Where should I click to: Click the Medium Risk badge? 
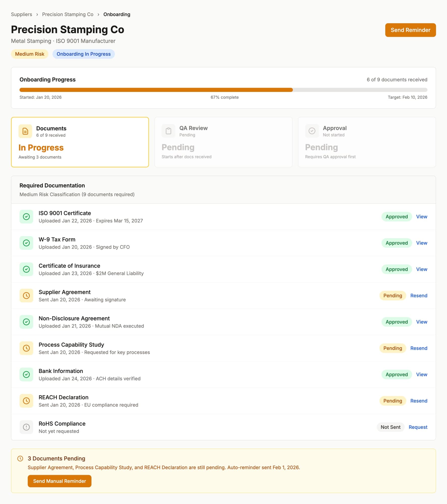[x=29, y=54]
